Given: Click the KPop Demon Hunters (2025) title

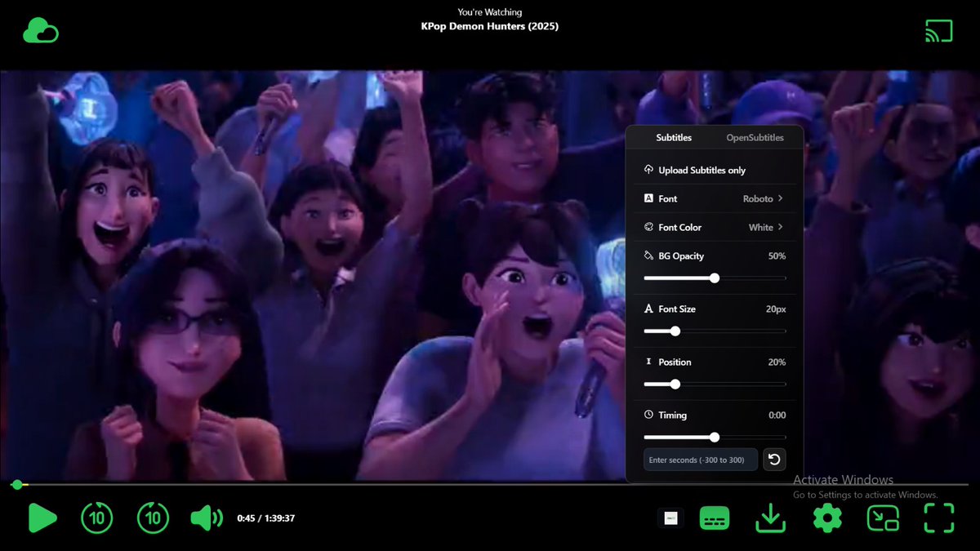Looking at the screenshot, I should [x=490, y=26].
